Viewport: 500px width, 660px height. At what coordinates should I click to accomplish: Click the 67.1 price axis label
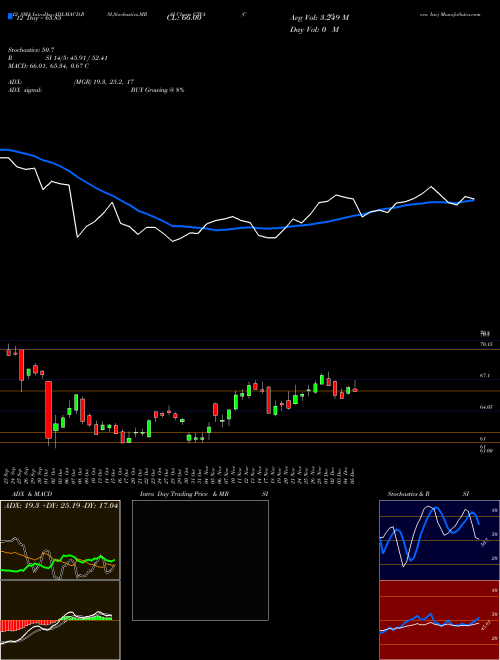tap(484, 375)
